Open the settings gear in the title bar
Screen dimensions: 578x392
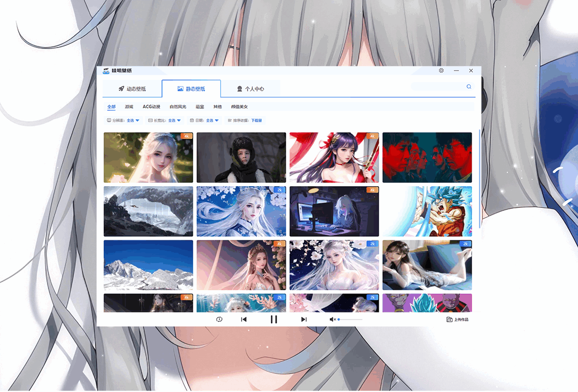point(441,70)
